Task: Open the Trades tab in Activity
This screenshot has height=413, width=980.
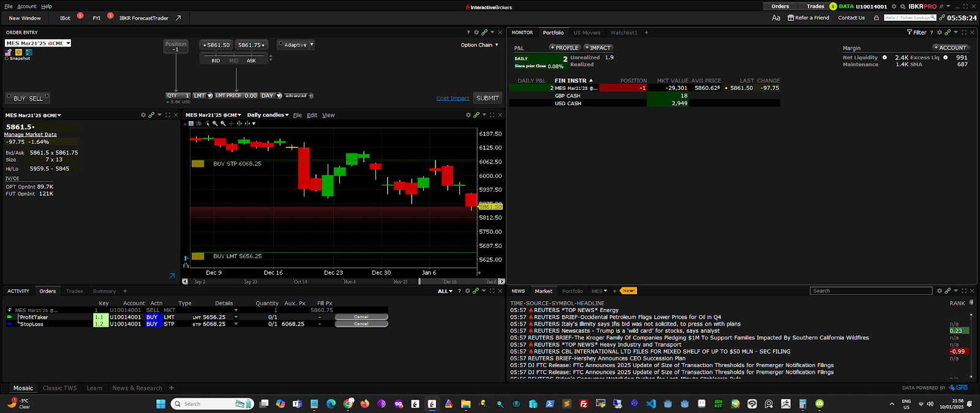Action: pos(74,291)
